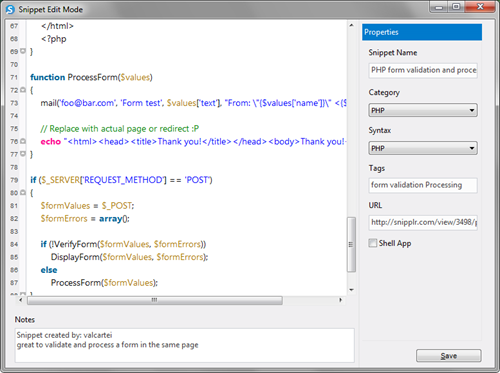Viewport: 500px width, 373px height.
Task: Close the Snippet Edit Mode window
Action: click(x=480, y=7)
